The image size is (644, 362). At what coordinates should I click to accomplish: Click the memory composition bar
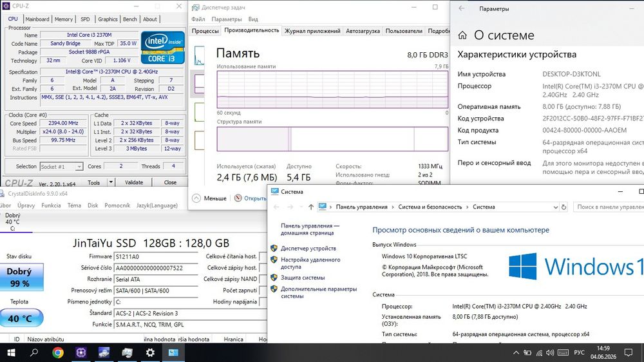click(x=332, y=139)
